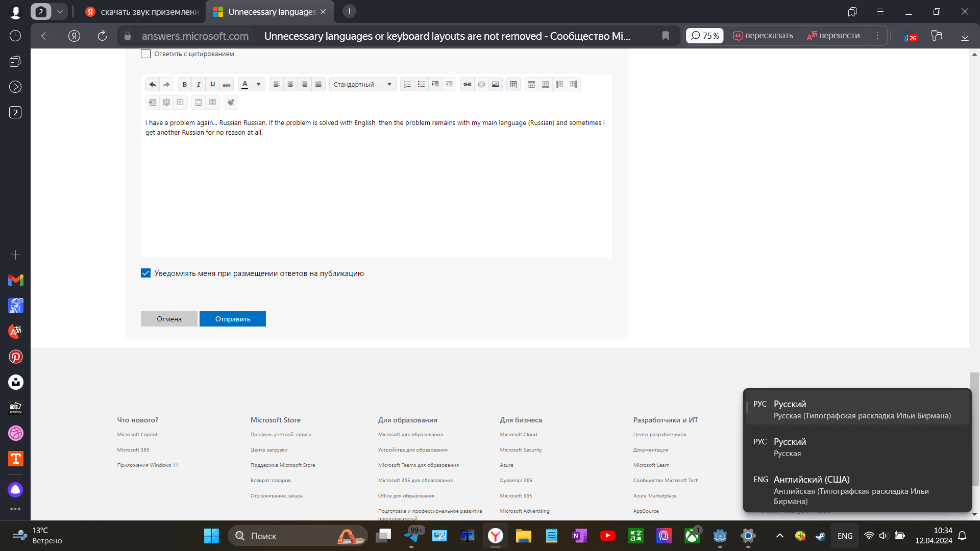The width and height of the screenshot is (980, 551).
Task: Select Английский (США) keyboard layout
Action: [857, 490]
